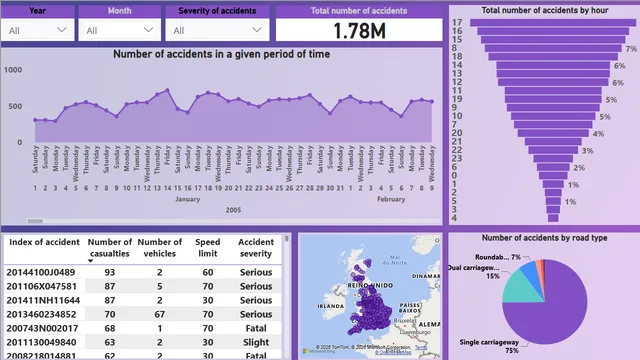Click the Slight severity cell

pyautogui.click(x=256, y=342)
